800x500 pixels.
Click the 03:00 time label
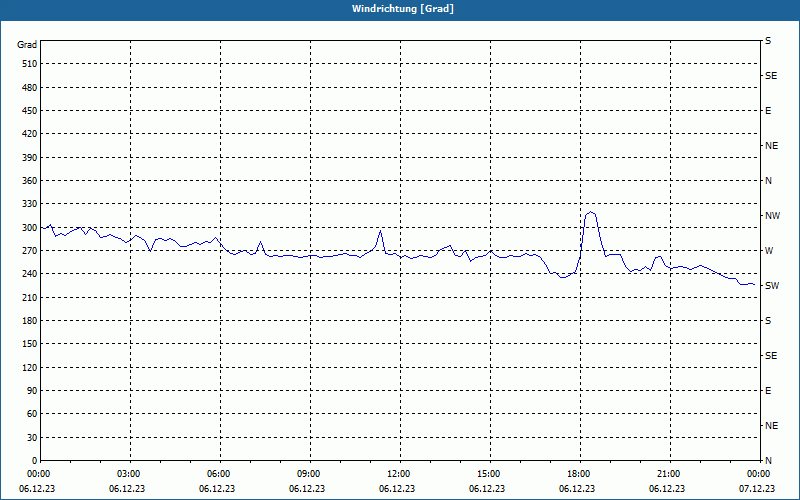pos(131,474)
